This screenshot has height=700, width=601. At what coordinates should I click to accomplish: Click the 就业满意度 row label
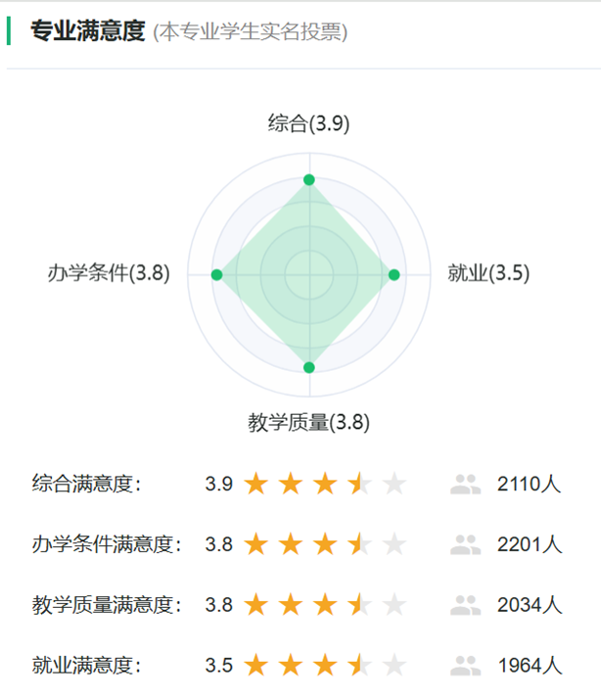pyautogui.click(x=86, y=666)
